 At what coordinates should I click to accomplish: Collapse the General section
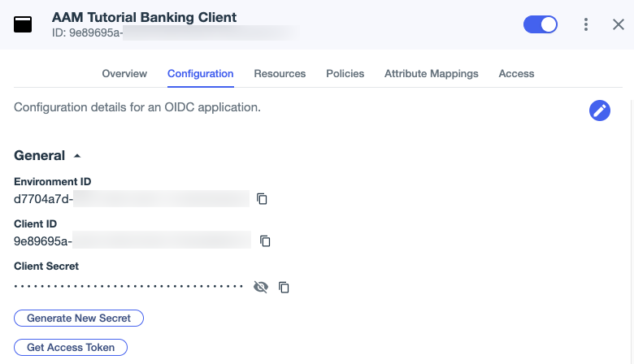[77, 155]
